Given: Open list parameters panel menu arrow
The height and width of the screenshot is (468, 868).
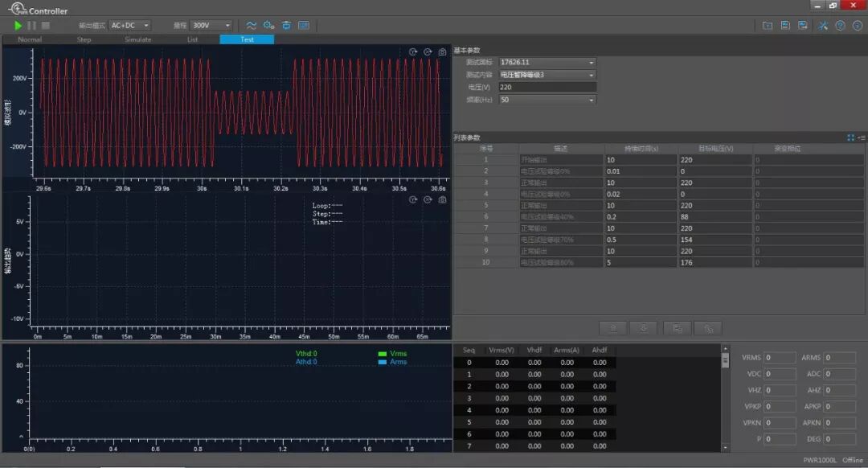Looking at the screenshot, I should point(862,138).
